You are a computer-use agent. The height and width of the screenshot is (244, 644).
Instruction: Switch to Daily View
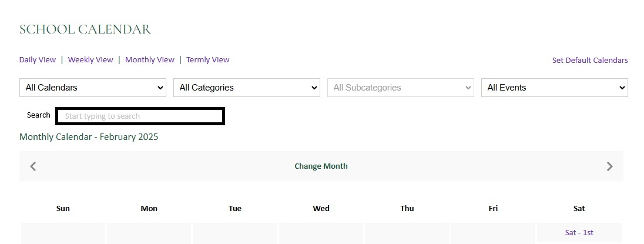(x=38, y=59)
